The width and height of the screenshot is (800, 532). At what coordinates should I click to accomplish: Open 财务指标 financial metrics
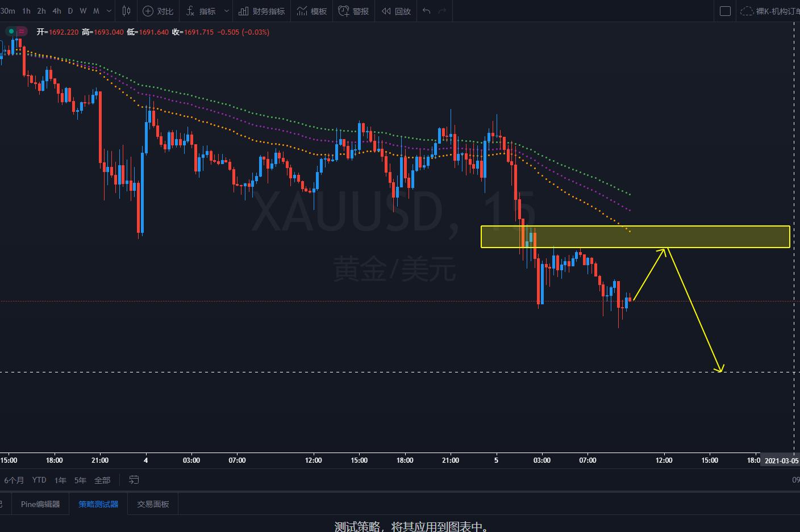point(262,11)
